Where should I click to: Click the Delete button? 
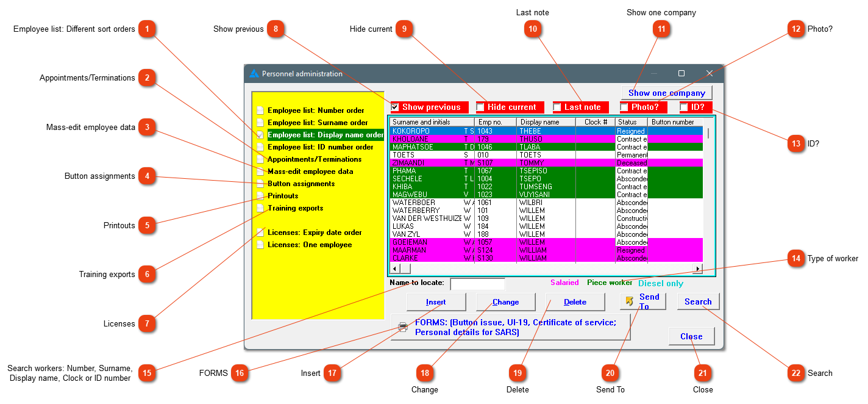(x=575, y=302)
